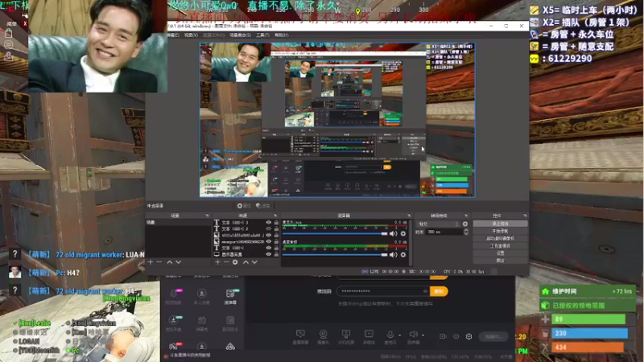
Task: Adjust first mixer channel volume slider
Action: tap(335, 233)
